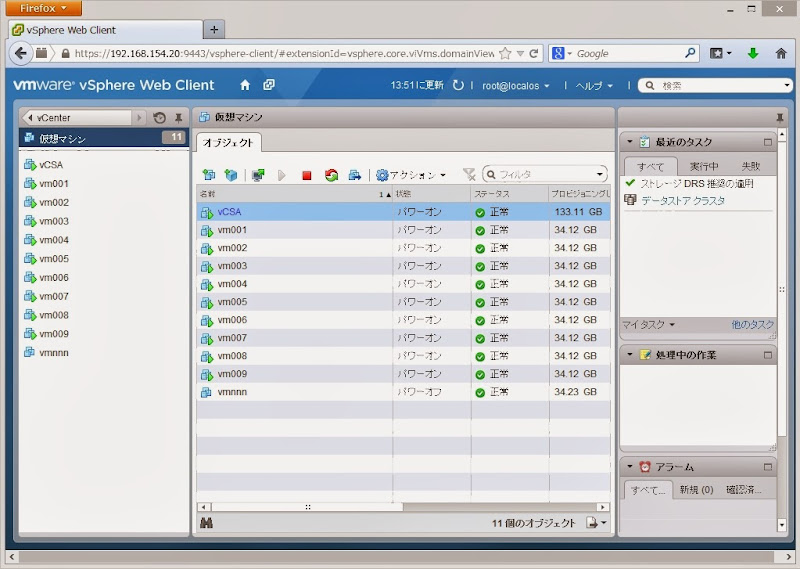Open a new Firefox tab
This screenshot has width=800, height=569.
(214, 30)
